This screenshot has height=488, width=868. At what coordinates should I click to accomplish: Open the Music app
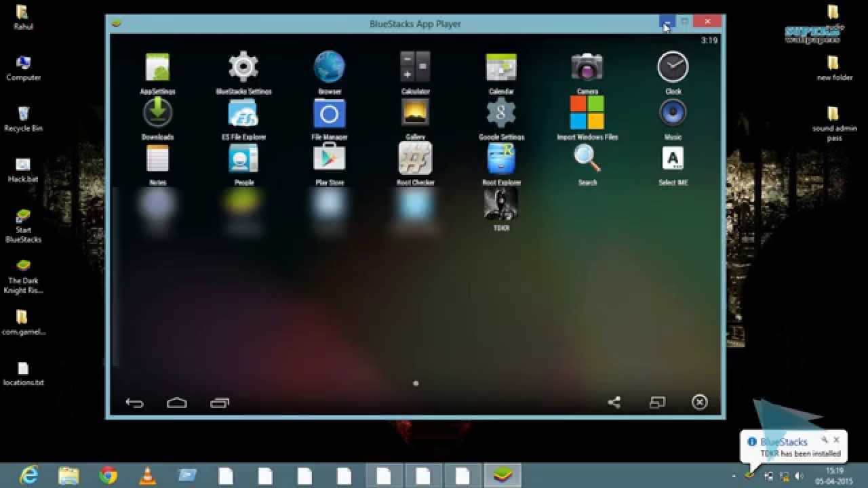673,113
